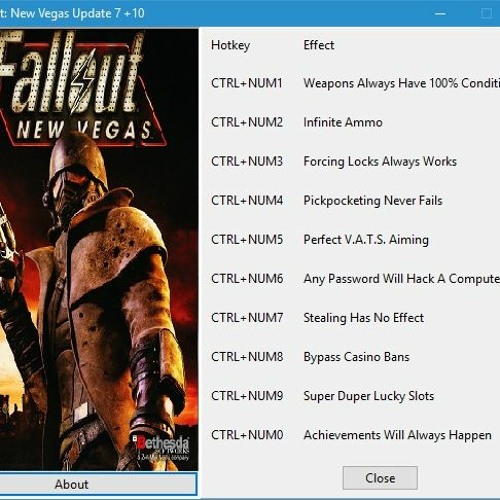Viewport: 500px width, 500px height.
Task: Select the CTRL+NUM6 hotkey label
Action: 247,279
